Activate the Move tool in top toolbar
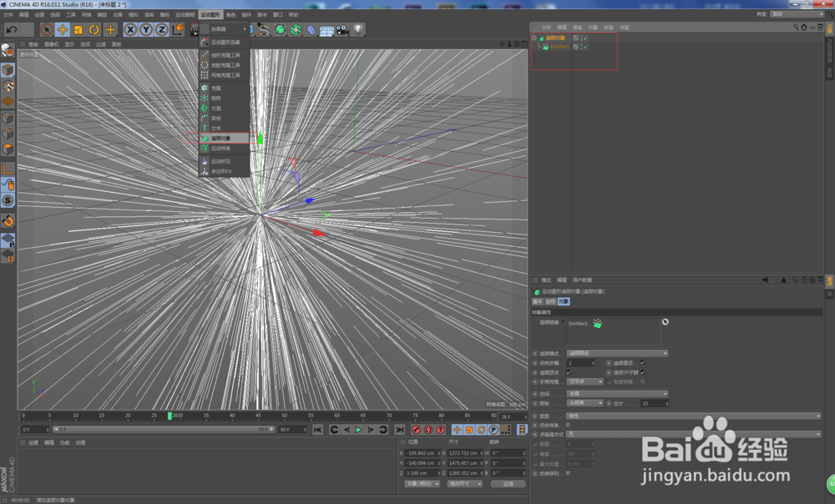835x504 pixels. (63, 30)
